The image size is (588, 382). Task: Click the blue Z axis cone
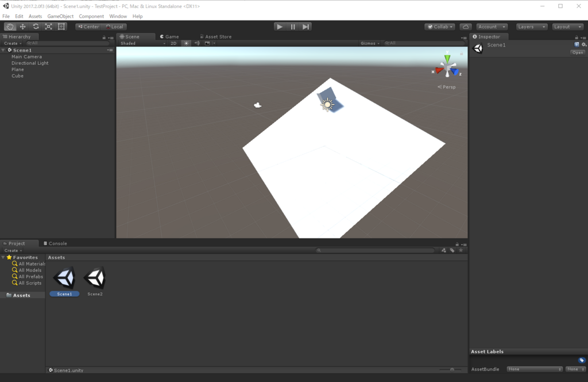455,72
